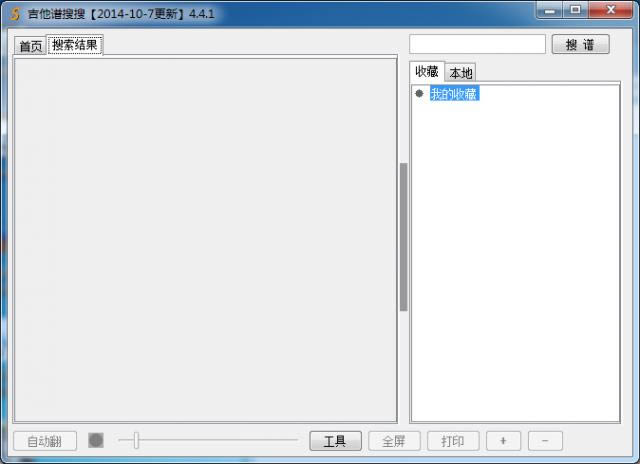
Task: Maximize the 吉他谱搜搜 window
Action: click(576, 11)
